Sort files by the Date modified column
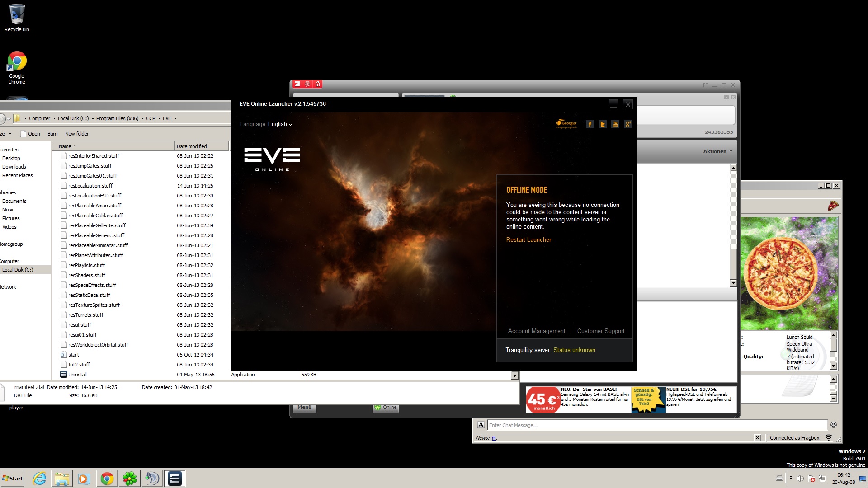Image resolution: width=868 pixels, height=488 pixels. tap(192, 146)
